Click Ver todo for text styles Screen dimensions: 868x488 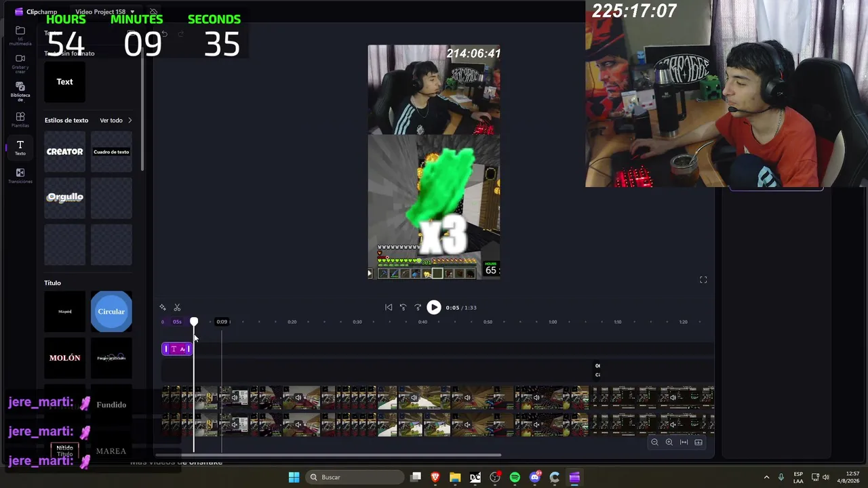point(111,121)
